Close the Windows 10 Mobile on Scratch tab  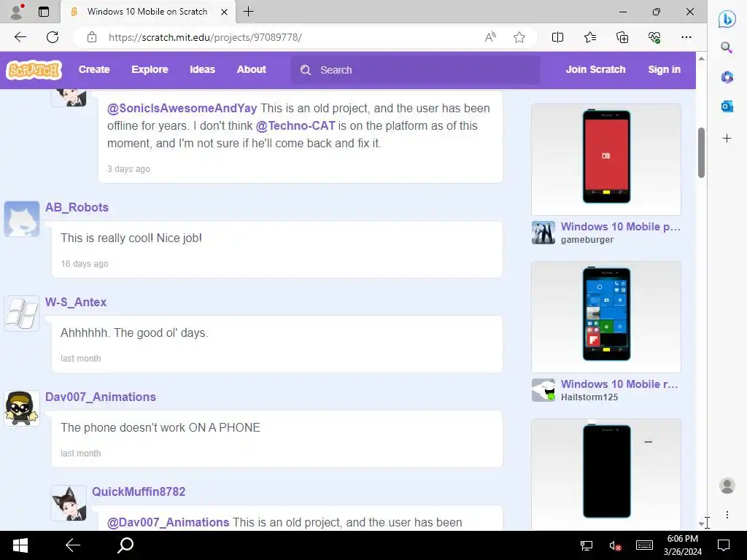click(224, 12)
